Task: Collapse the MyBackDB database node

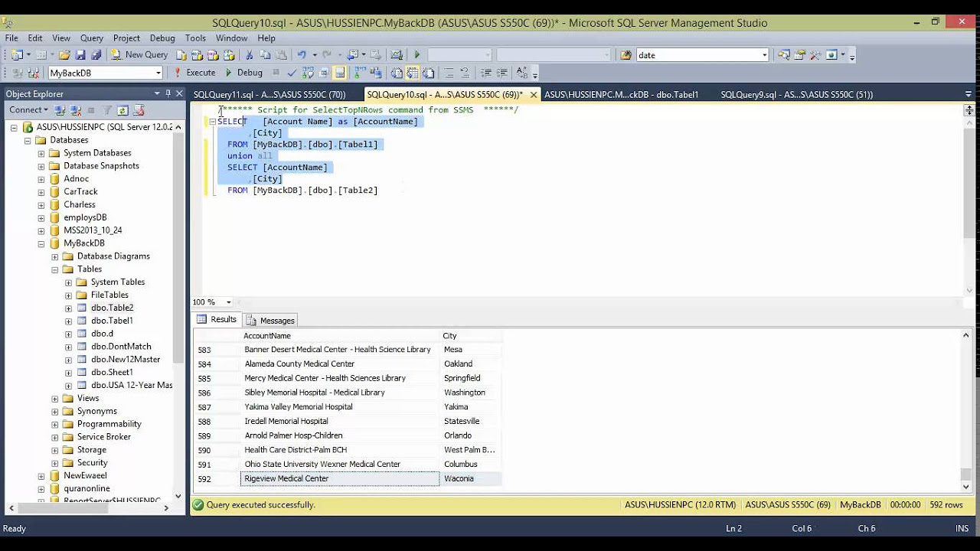Action: 41,243
